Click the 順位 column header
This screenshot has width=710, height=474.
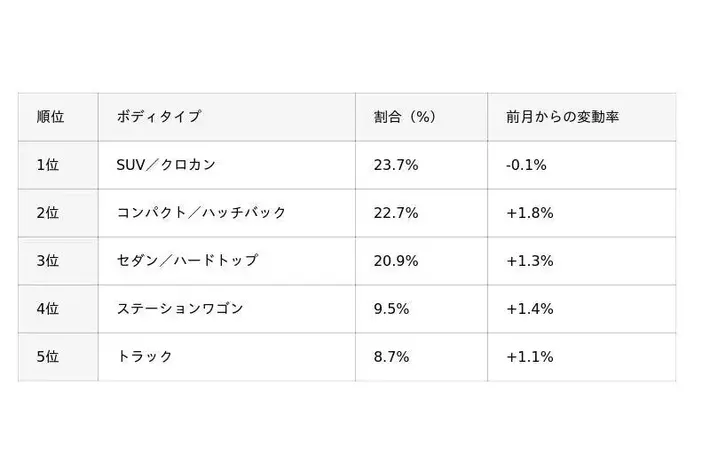(x=50, y=117)
